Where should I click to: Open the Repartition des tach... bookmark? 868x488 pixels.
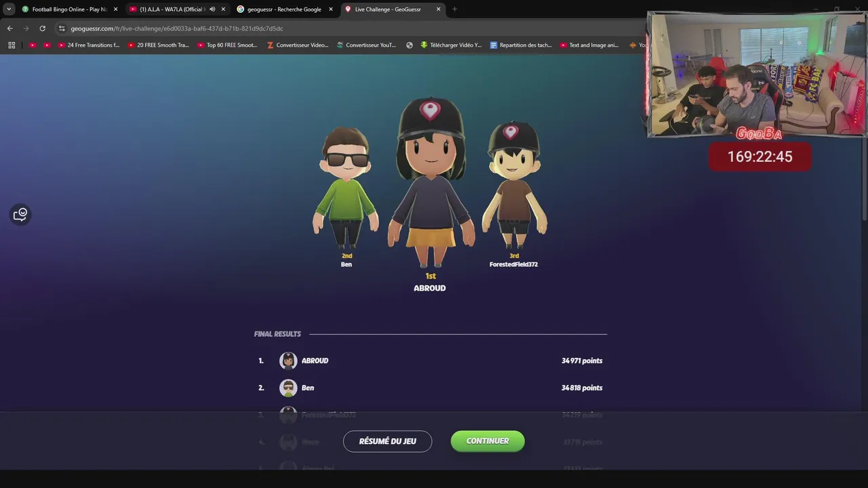click(521, 45)
